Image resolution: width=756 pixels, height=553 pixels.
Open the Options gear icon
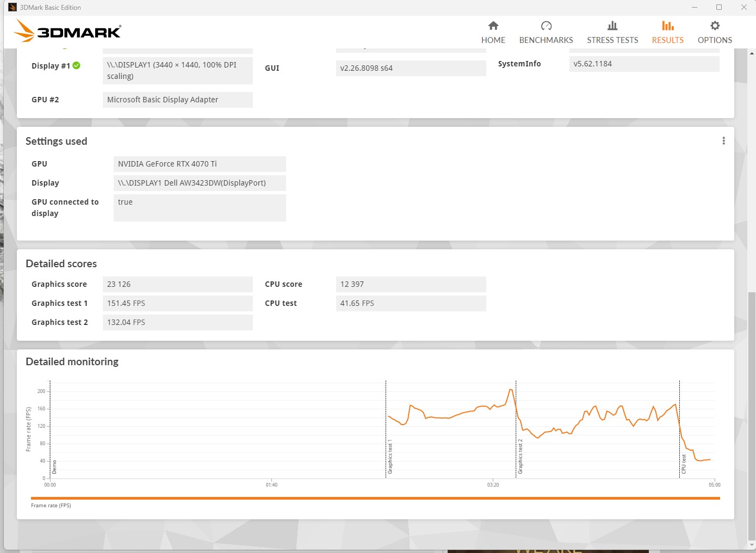coord(715,26)
